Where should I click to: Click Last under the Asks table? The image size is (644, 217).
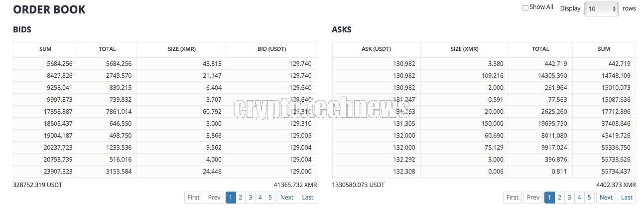(x=627, y=198)
